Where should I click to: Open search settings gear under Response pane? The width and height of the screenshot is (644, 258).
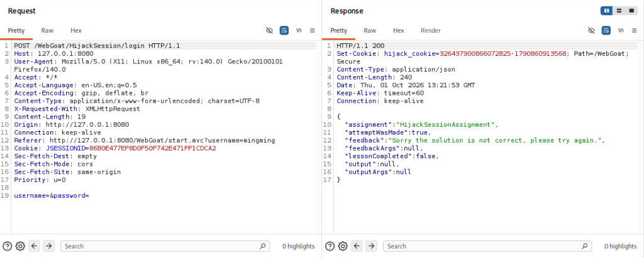click(x=343, y=246)
